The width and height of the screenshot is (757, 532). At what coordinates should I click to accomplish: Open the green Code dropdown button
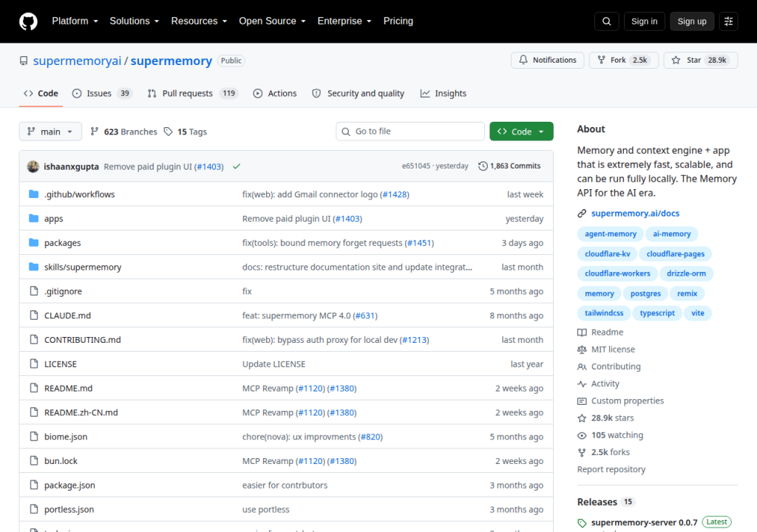[x=521, y=132]
